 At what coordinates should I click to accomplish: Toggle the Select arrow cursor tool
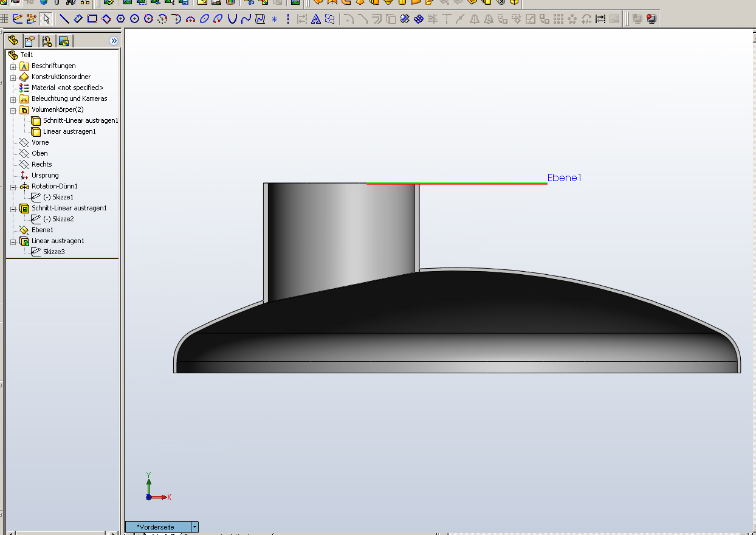tap(46, 19)
